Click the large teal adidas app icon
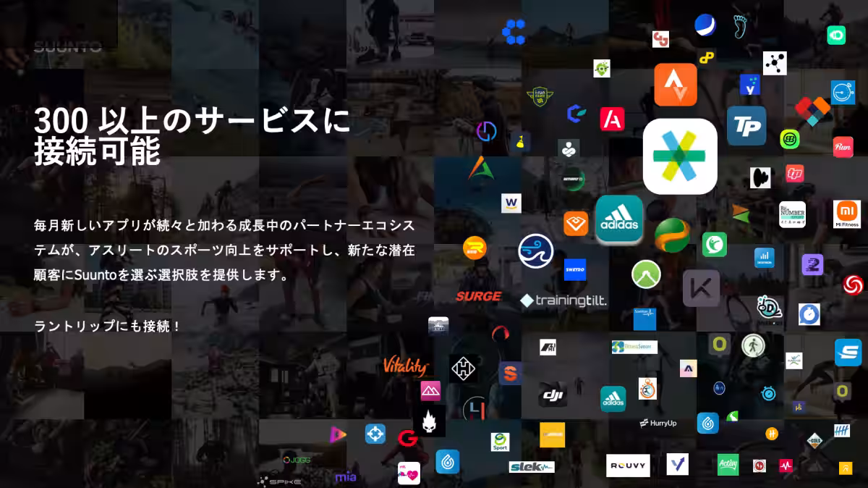 tap(619, 219)
